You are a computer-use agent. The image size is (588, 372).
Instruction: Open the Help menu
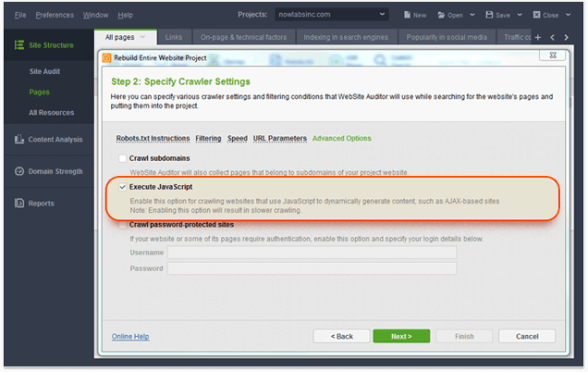125,15
